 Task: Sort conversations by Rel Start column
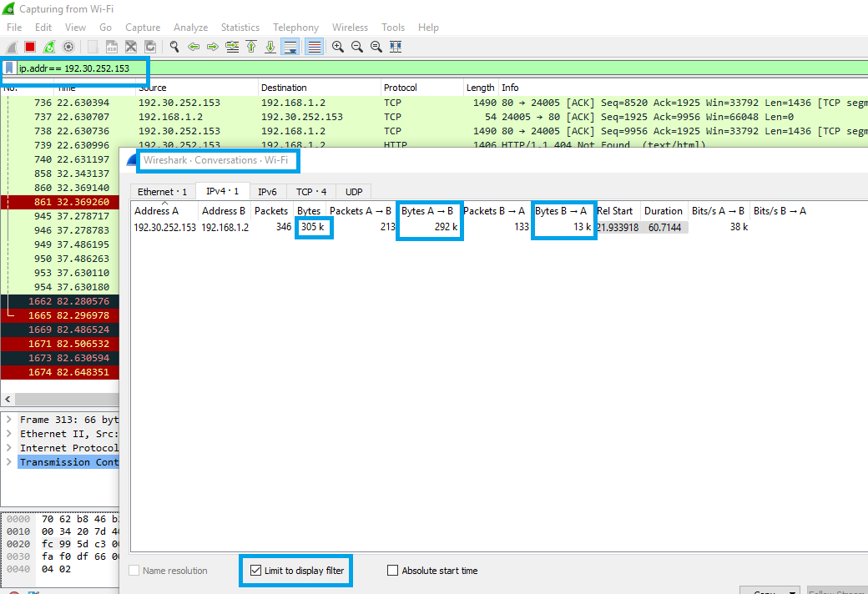coord(618,211)
